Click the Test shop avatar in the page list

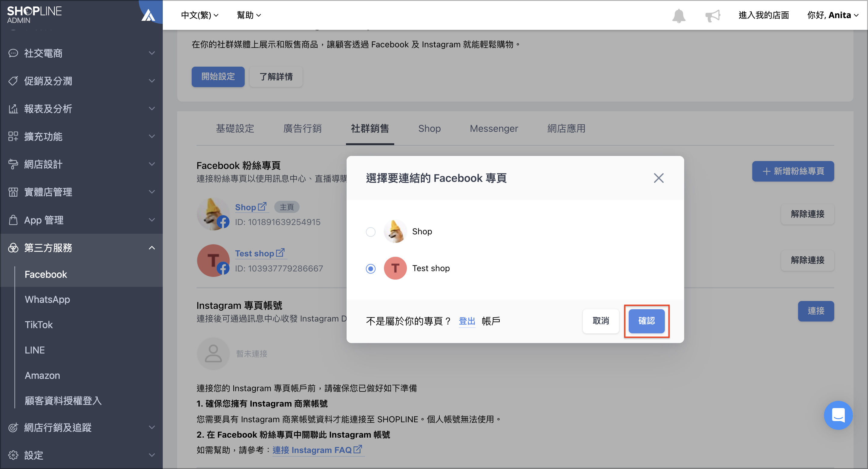[x=213, y=260]
